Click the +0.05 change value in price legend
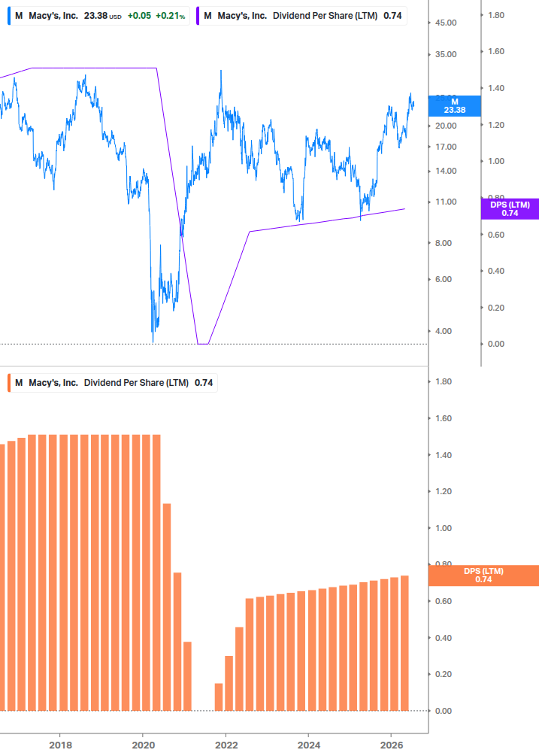The height and width of the screenshot is (756, 539). point(139,16)
